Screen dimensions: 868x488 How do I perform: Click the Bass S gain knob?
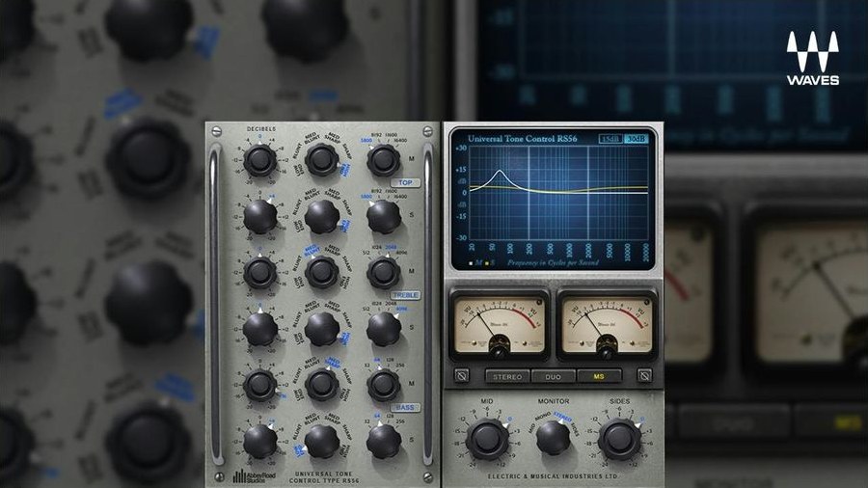[260, 442]
